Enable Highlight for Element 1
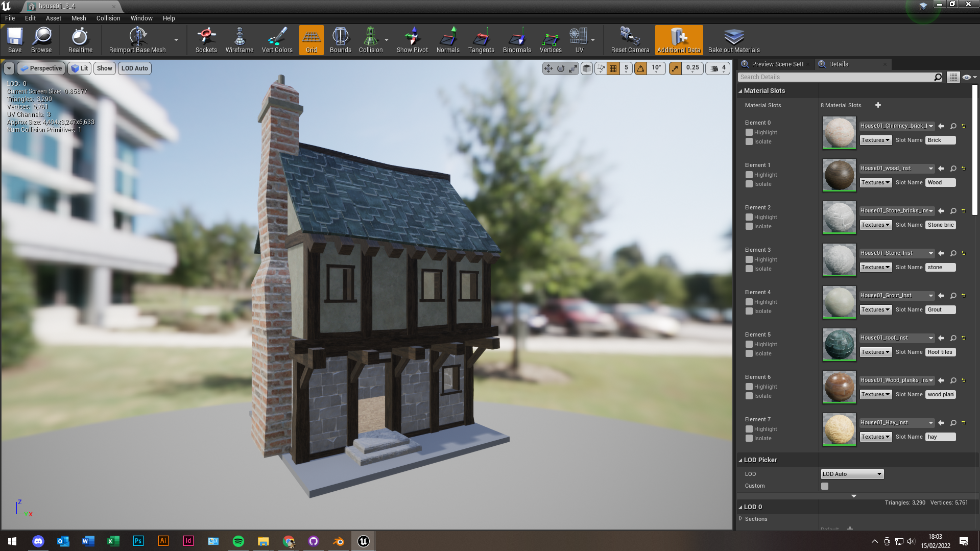The width and height of the screenshot is (980, 551). tap(749, 175)
